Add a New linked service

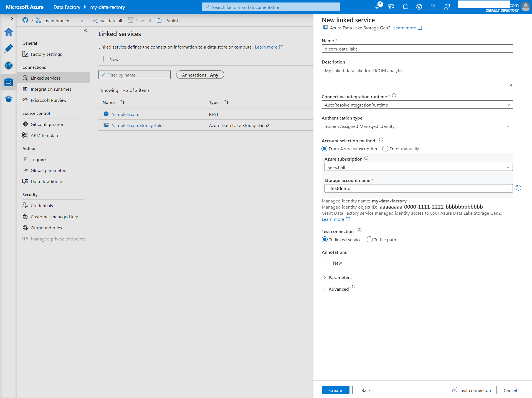110,59
